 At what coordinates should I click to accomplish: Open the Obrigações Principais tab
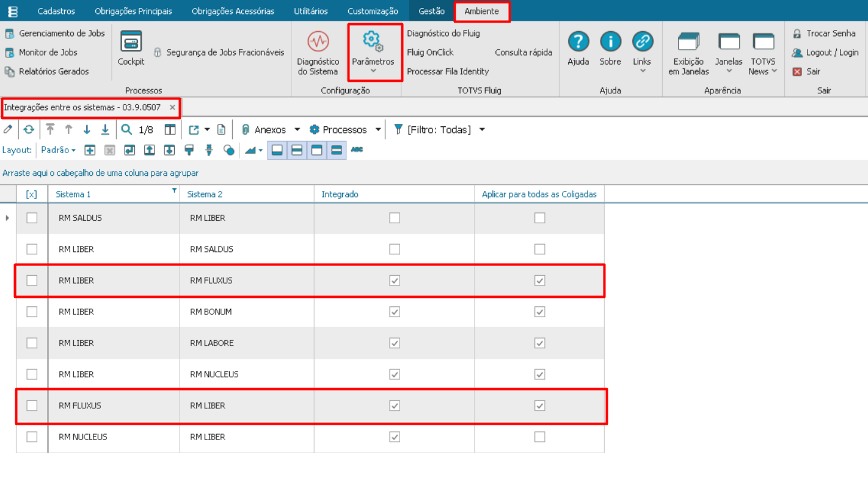(x=133, y=11)
